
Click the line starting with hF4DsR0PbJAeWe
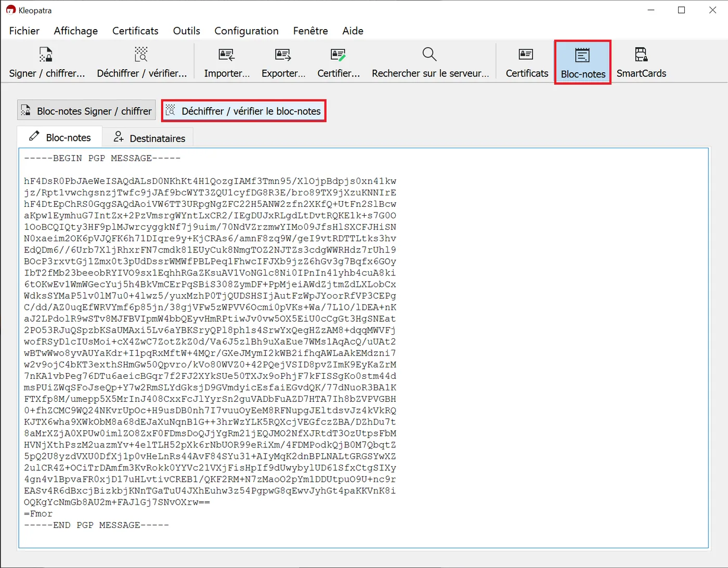coord(210,181)
